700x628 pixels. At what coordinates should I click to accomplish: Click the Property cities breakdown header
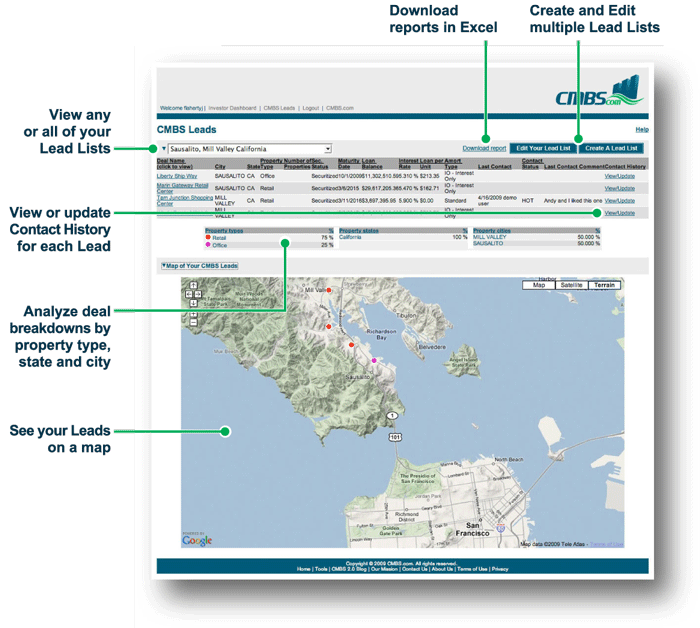492,231
